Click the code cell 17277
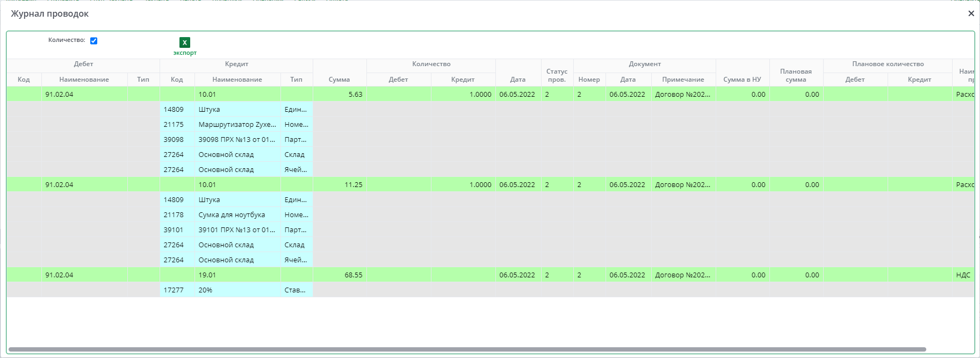Viewport: 980px width, 358px height. pos(177,290)
